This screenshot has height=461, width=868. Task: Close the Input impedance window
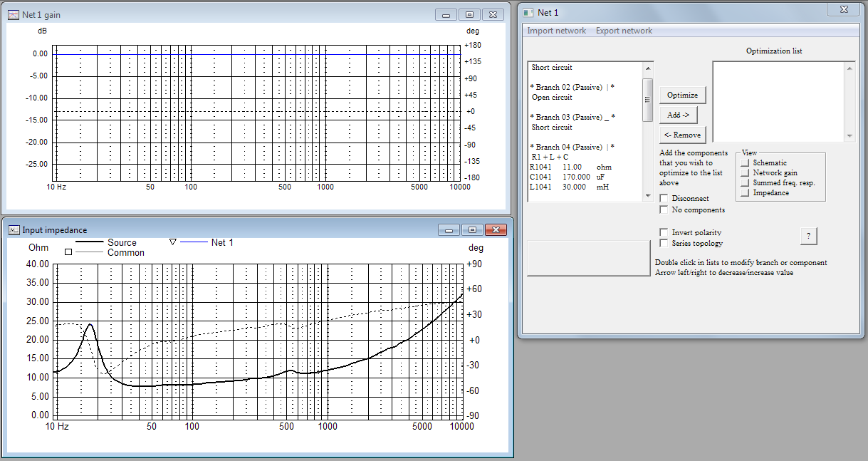click(x=495, y=229)
